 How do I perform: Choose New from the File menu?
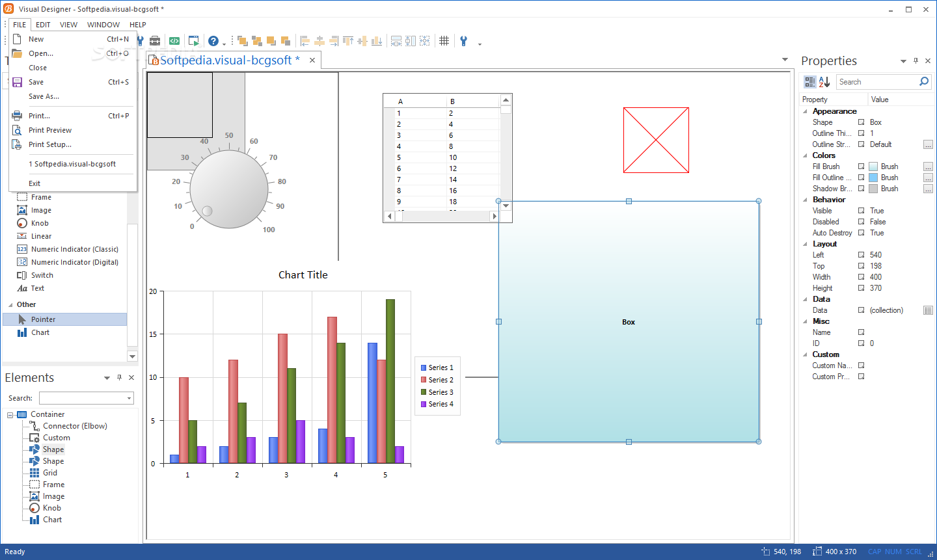73,39
